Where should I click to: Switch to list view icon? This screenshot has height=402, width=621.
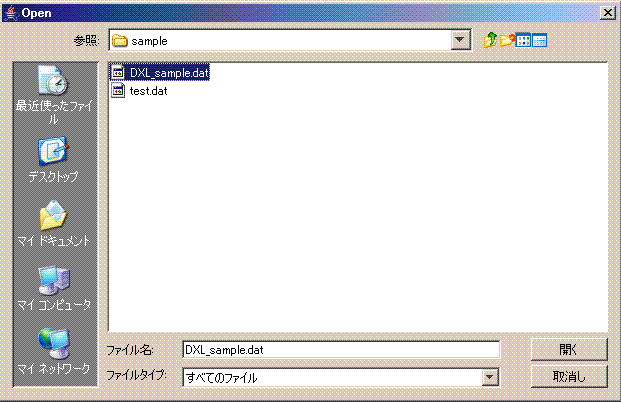click(523, 40)
